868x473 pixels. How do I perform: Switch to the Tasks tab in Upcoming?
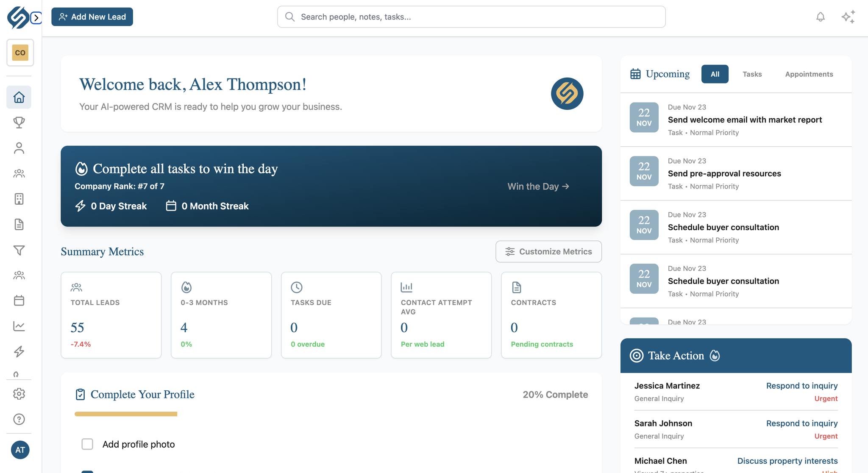pos(752,74)
